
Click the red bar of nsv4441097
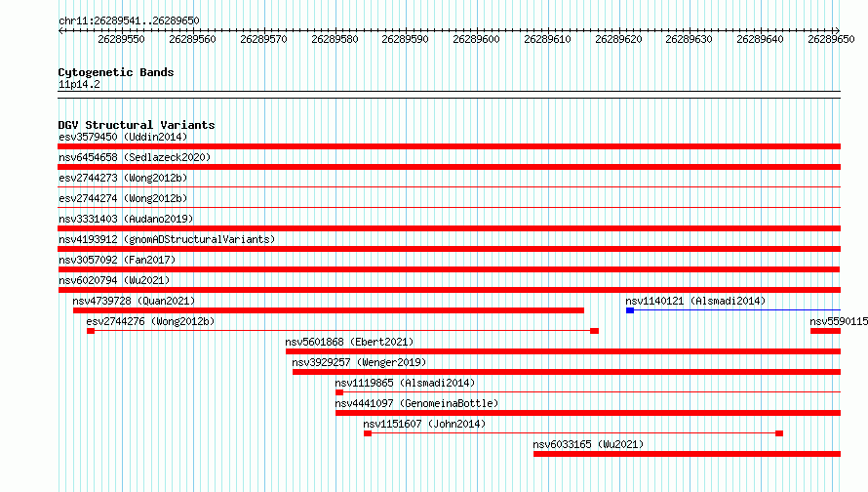588,413
